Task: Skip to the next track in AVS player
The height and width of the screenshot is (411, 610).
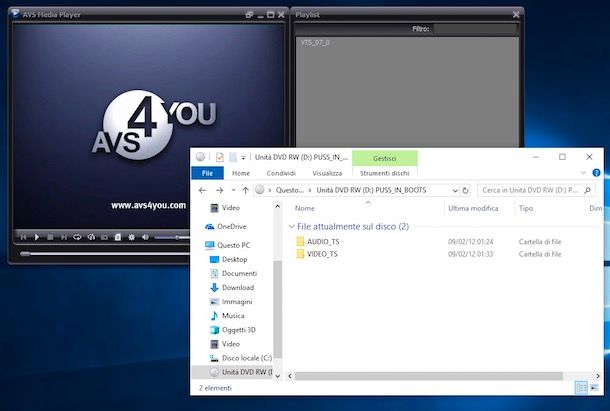Action: pos(63,237)
